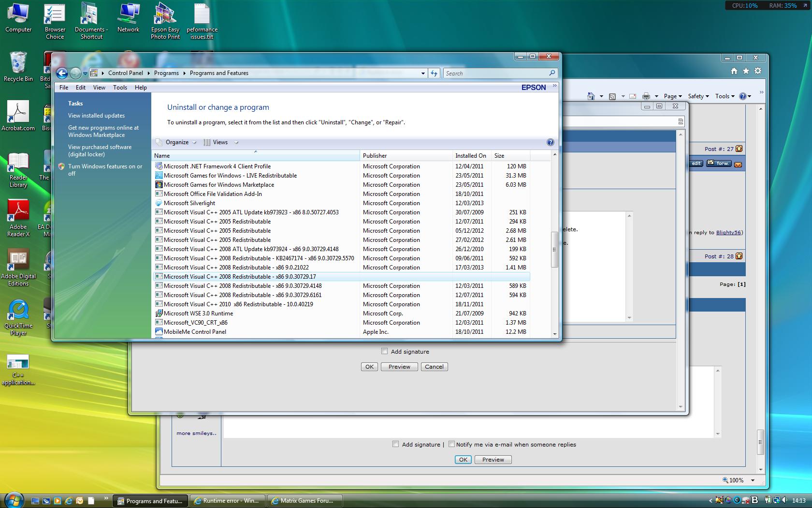The height and width of the screenshot is (508, 812).
Task: Open Acrobat.com desktop icon
Action: click(18, 116)
